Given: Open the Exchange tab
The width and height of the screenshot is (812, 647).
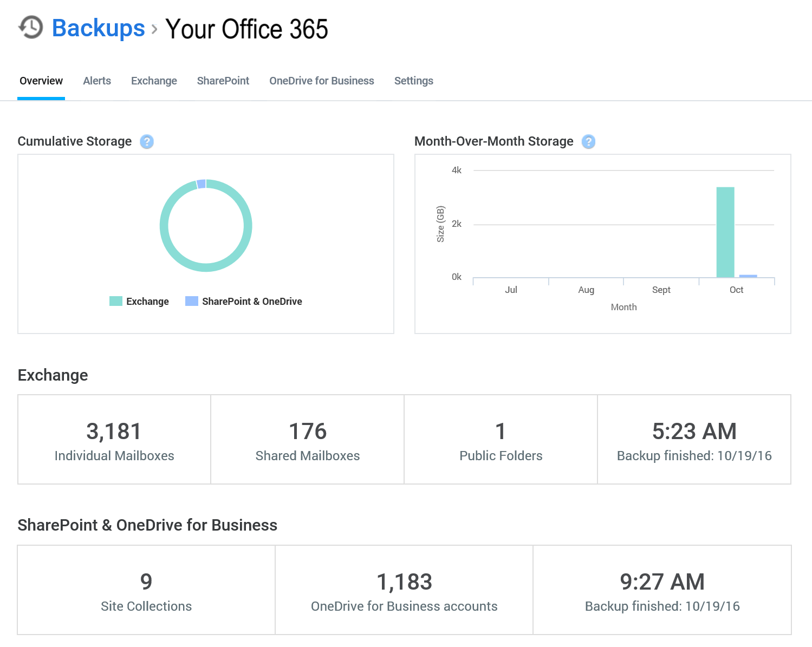Looking at the screenshot, I should (x=154, y=81).
